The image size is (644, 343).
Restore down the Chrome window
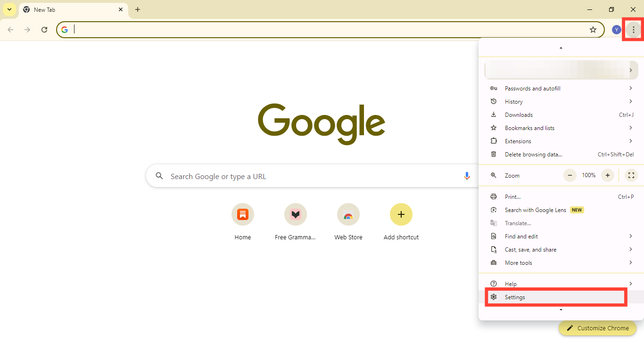pos(611,9)
